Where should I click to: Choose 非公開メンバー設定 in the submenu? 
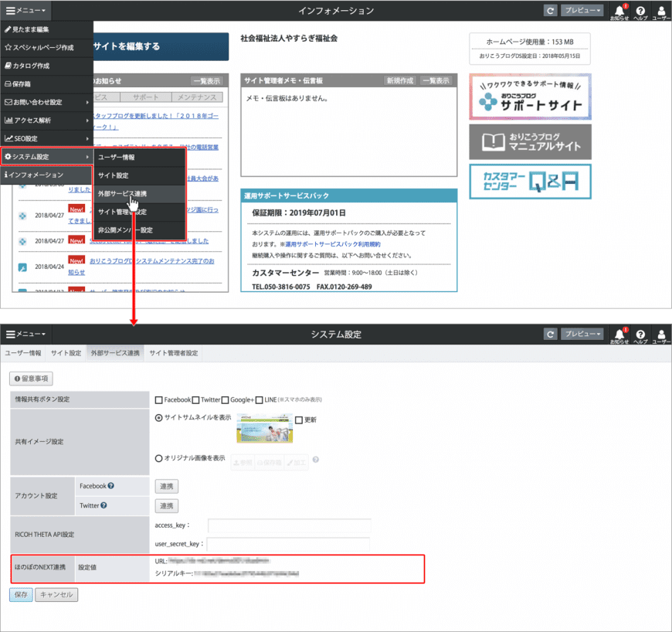(x=140, y=230)
